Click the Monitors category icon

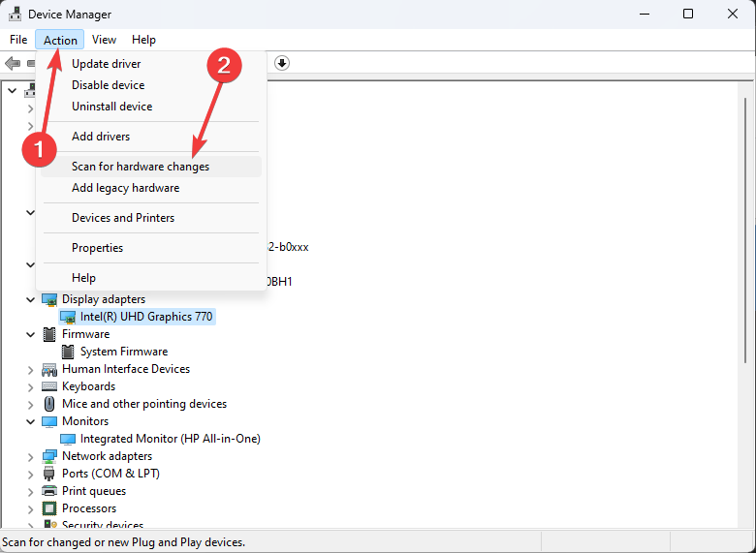pos(49,421)
